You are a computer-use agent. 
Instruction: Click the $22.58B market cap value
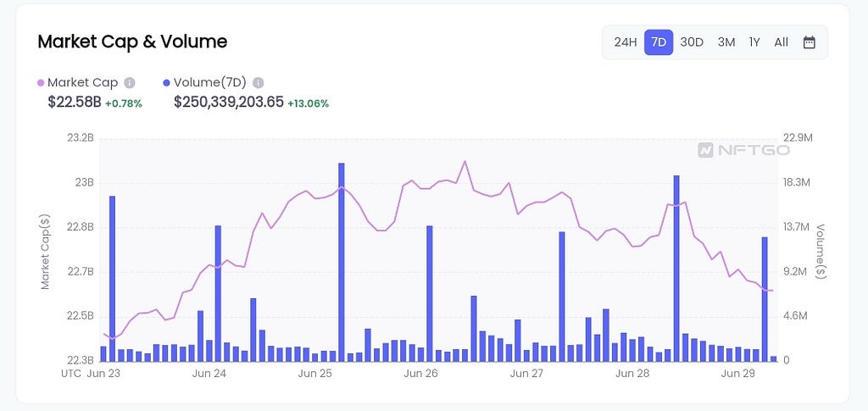(75, 103)
